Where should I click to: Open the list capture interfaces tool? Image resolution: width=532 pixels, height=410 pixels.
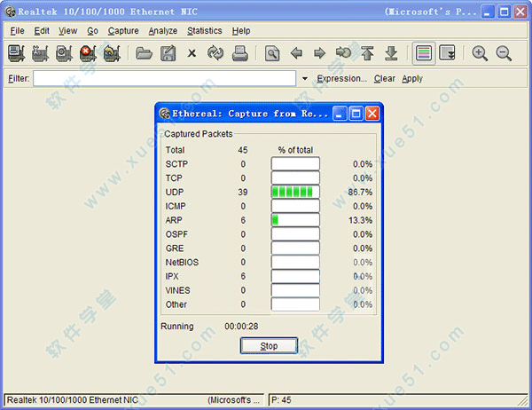point(16,53)
